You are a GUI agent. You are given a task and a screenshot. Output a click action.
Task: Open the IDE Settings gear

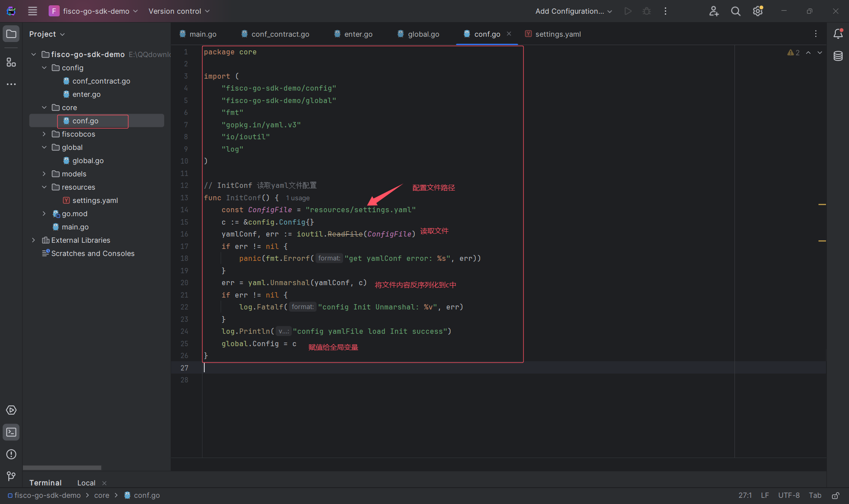tap(757, 11)
